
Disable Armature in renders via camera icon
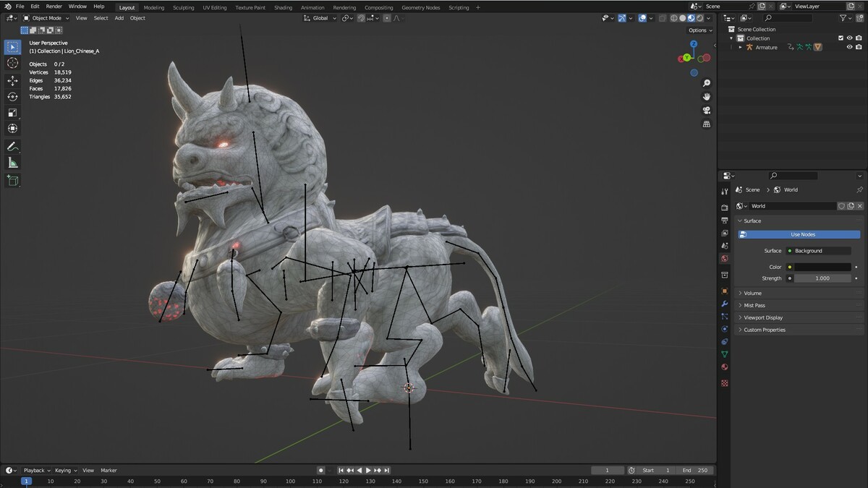click(x=859, y=47)
